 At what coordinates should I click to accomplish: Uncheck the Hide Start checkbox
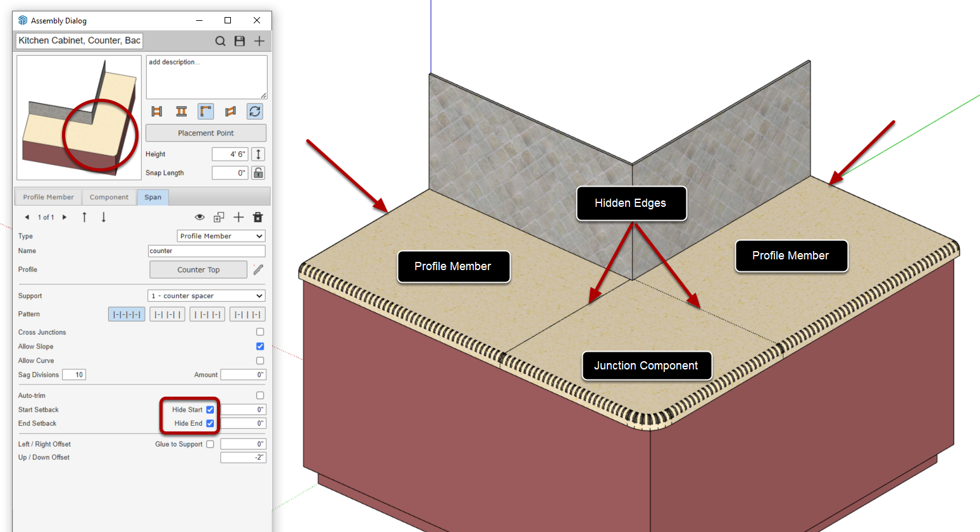210,409
